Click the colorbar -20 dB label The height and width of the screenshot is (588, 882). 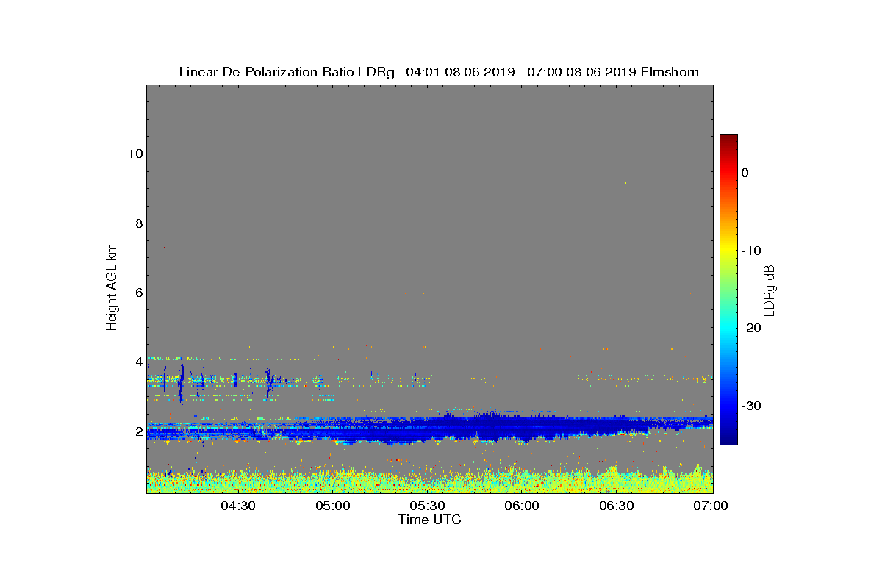(x=750, y=328)
